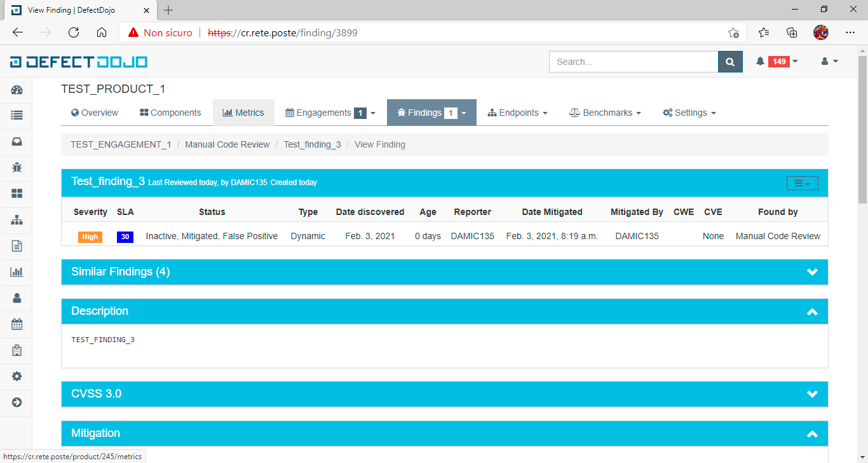Click the bar chart metrics icon in sidebar
Image resolution: width=868 pixels, height=463 pixels.
[x=16, y=272]
